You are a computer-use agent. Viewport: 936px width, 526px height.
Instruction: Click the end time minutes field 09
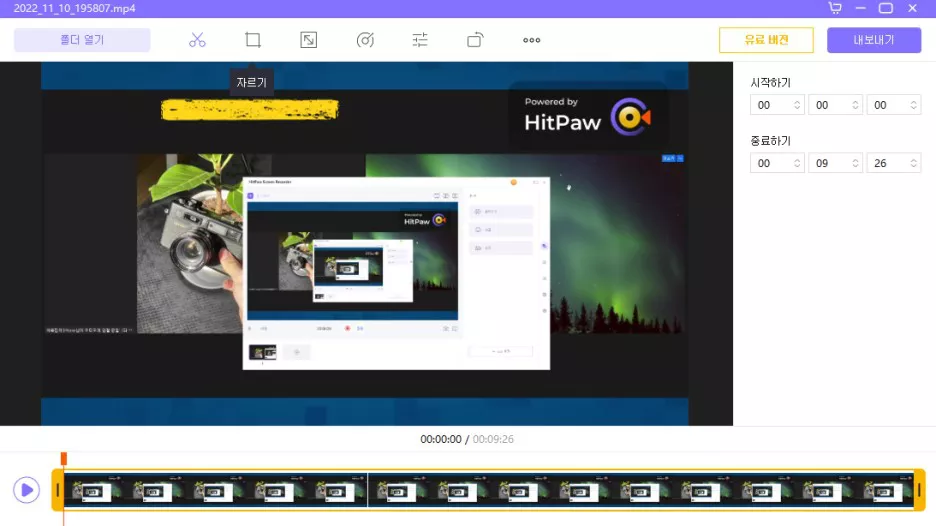point(835,163)
